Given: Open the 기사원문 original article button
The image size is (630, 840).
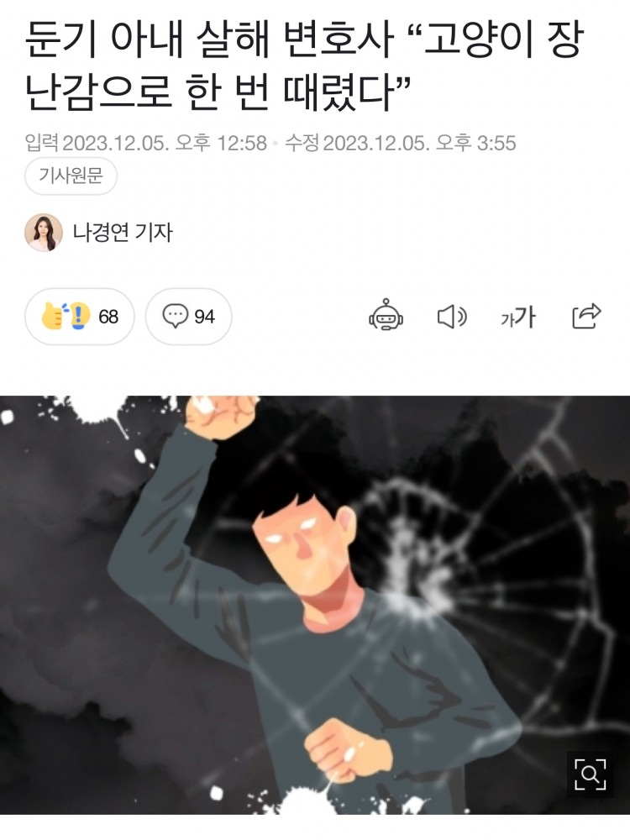Looking at the screenshot, I should tap(71, 176).
